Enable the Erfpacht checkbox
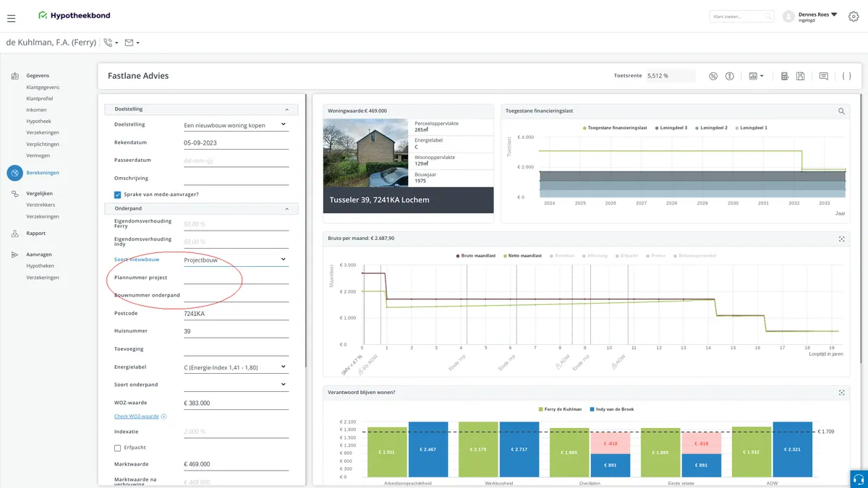868x488 pixels. [x=118, y=448]
